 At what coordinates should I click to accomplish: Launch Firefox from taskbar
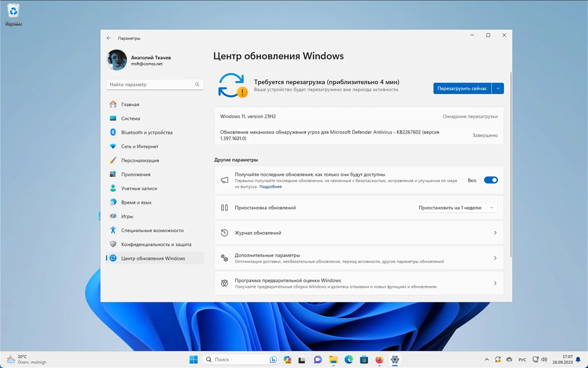click(379, 360)
